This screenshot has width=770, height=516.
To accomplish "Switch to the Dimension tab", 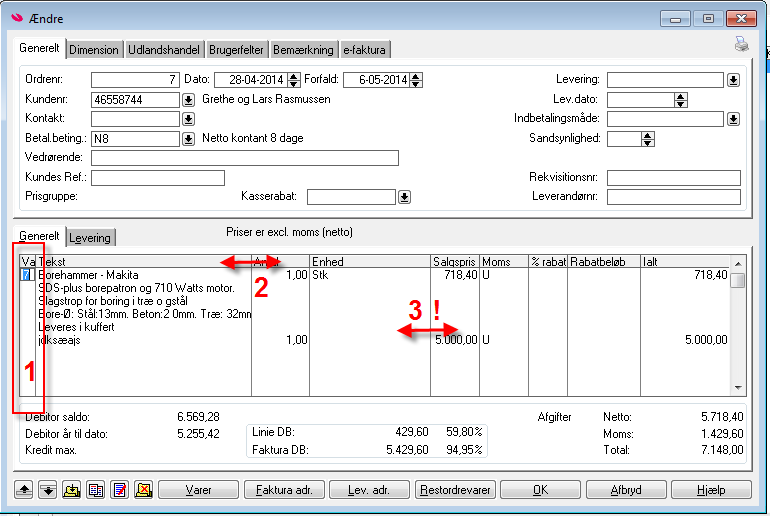I will click(94, 50).
